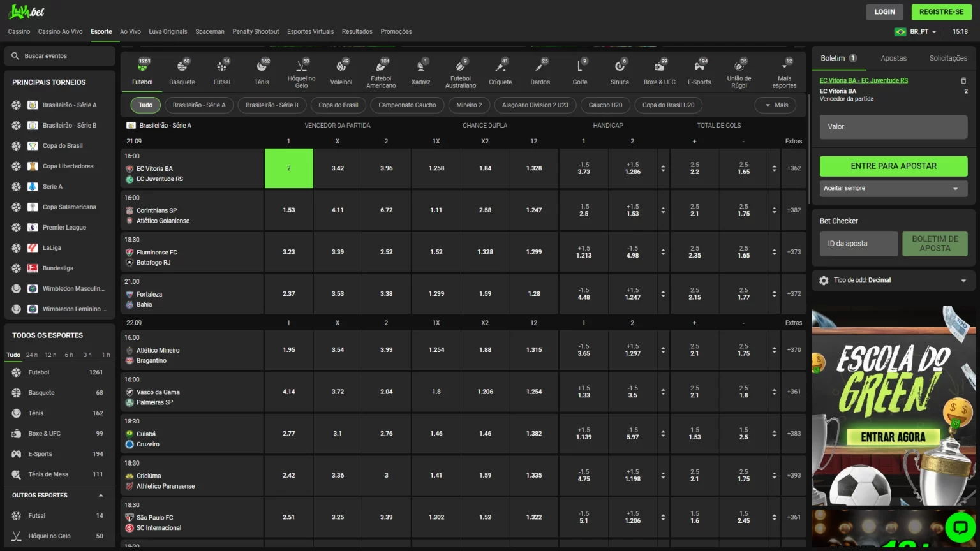Click the search magnifier icon
Screen dimensions: 980x551
[x=15, y=56]
